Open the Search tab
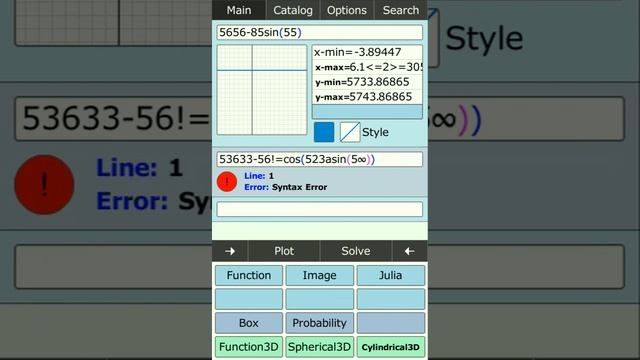640x360 pixels. [x=401, y=10]
